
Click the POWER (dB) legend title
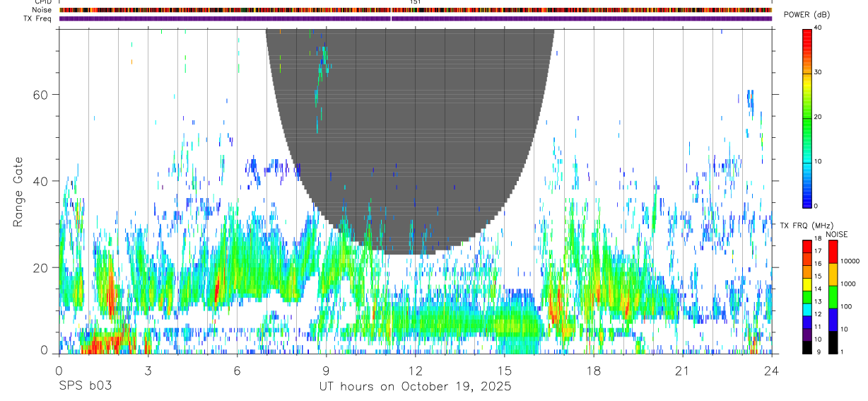click(x=807, y=16)
